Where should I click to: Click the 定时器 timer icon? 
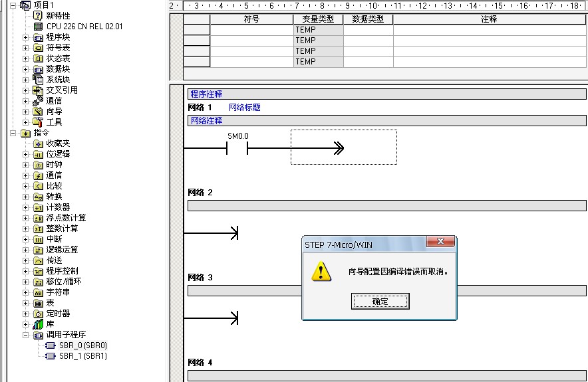coord(38,314)
